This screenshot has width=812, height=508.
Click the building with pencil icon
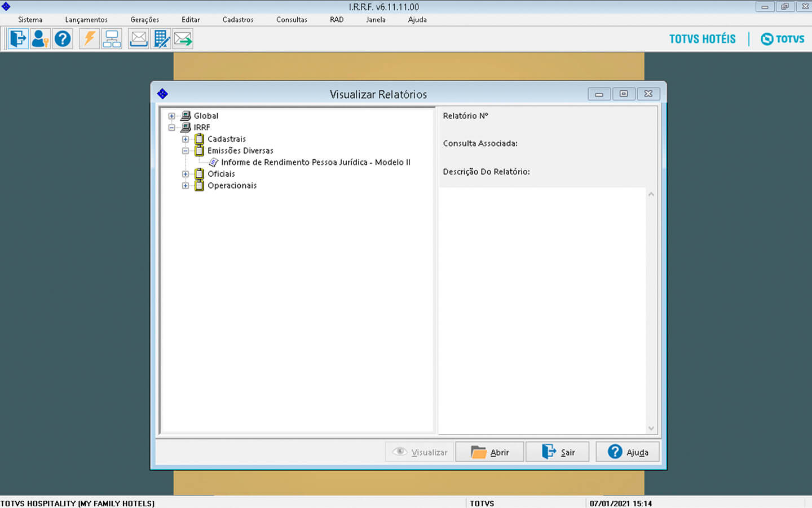[161, 39]
